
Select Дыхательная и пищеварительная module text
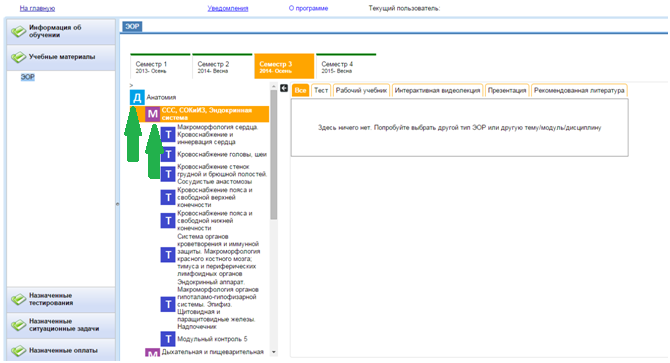[x=212, y=352]
